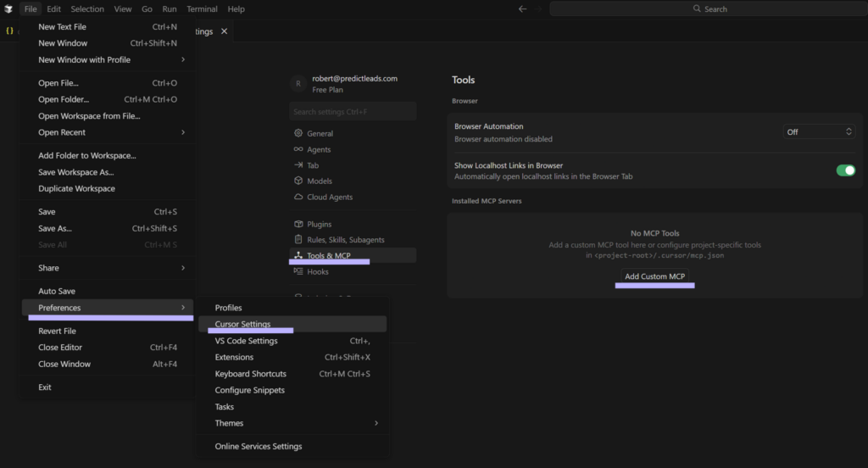The image size is (868, 468).
Task: Click the Search settings input field
Action: tap(353, 111)
